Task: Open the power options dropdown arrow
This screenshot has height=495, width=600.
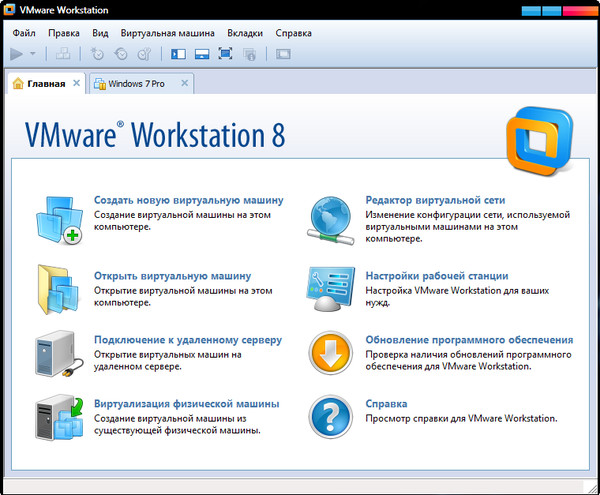Action: (33, 54)
